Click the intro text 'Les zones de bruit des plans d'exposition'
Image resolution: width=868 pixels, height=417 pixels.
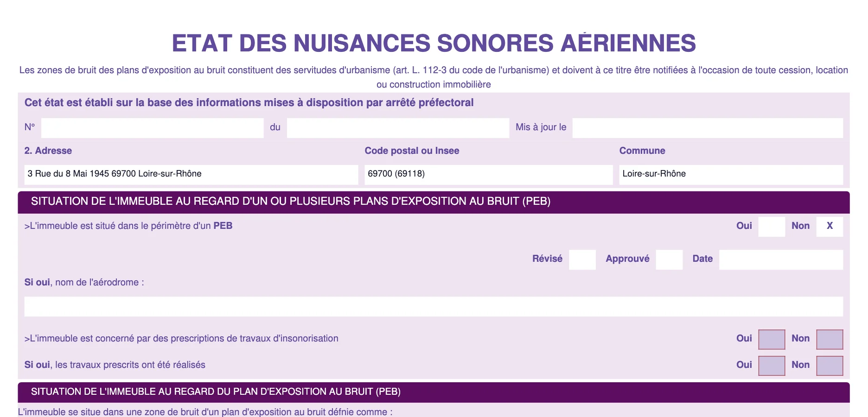click(434, 77)
